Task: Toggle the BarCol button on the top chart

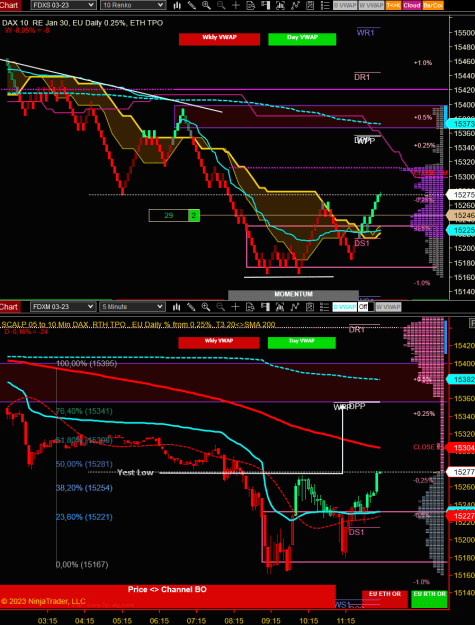Action: pyautogui.click(x=433, y=5)
